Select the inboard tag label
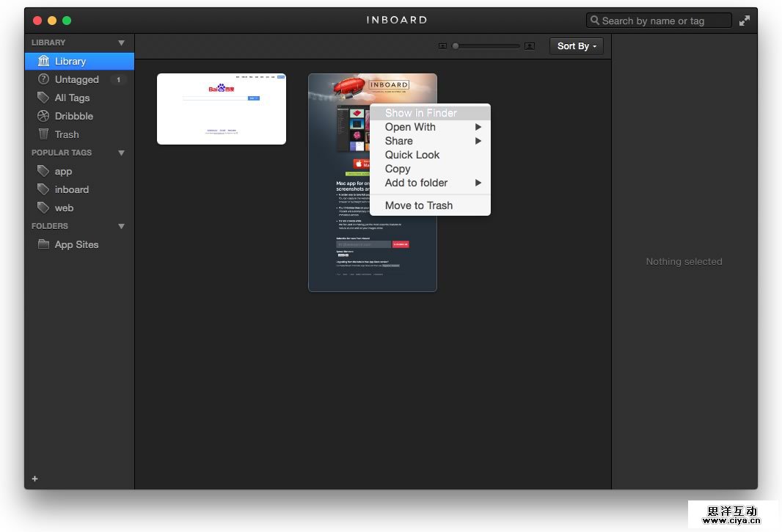The height and width of the screenshot is (532, 782). (71, 189)
